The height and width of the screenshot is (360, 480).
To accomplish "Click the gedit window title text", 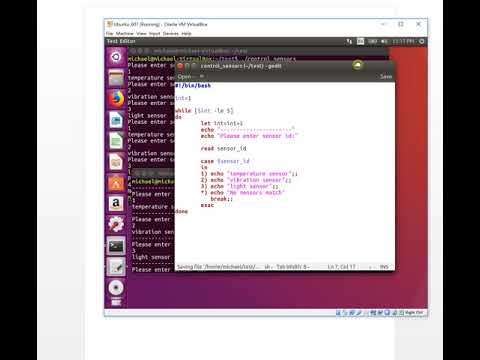I will click(241, 66).
